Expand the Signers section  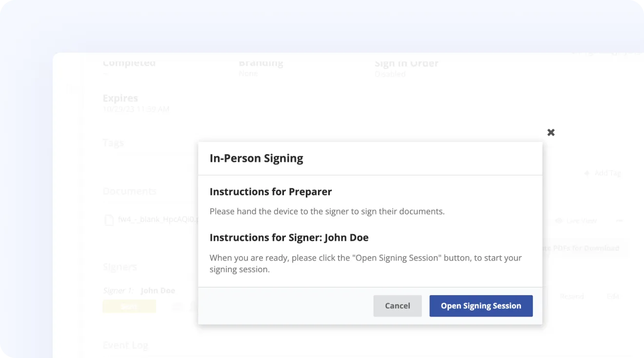point(120,267)
